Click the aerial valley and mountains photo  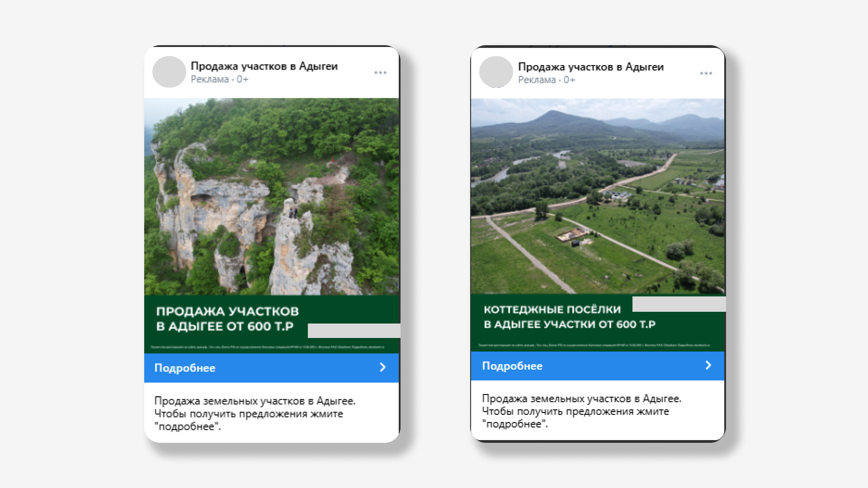point(597,197)
